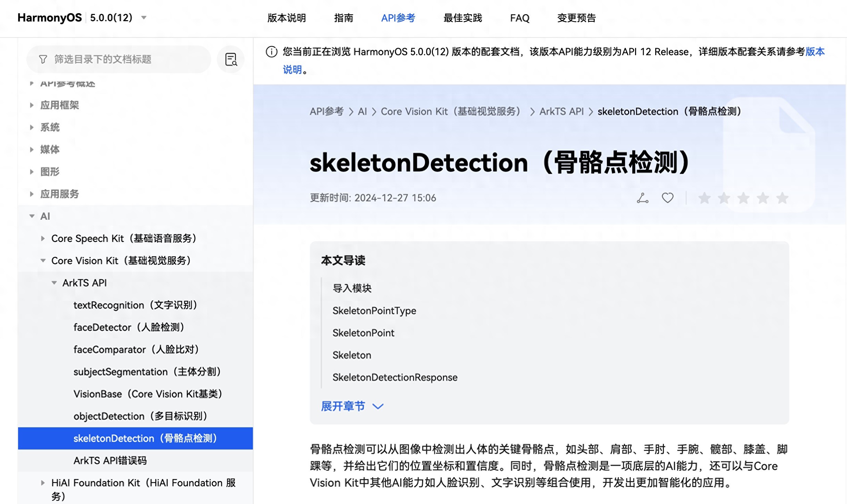
Task: Click the funnel filter icon in search box
Action: [x=43, y=59]
